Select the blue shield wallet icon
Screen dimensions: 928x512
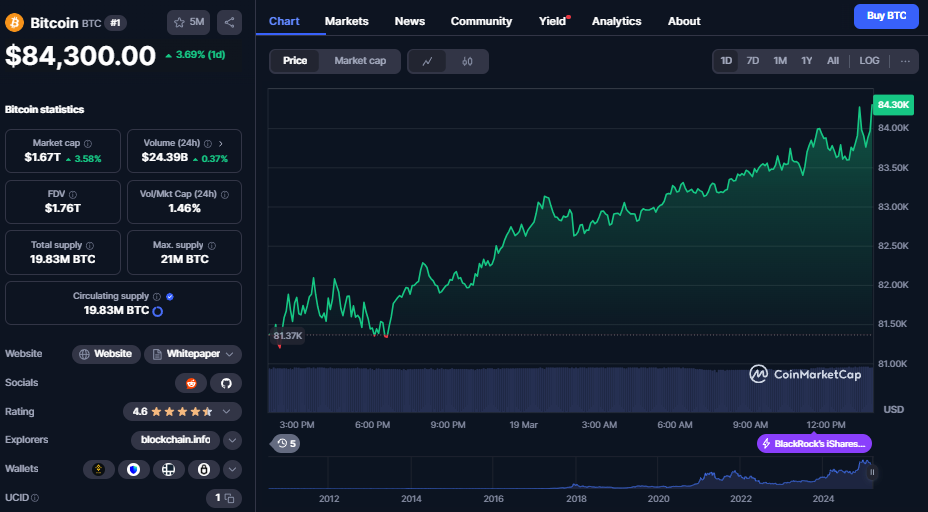point(134,469)
